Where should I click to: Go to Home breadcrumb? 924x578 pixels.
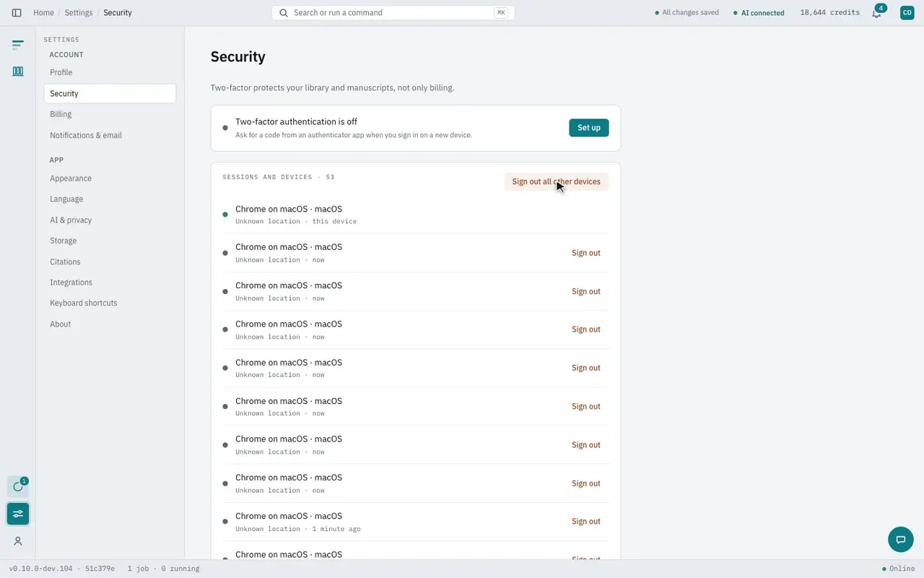tap(43, 13)
